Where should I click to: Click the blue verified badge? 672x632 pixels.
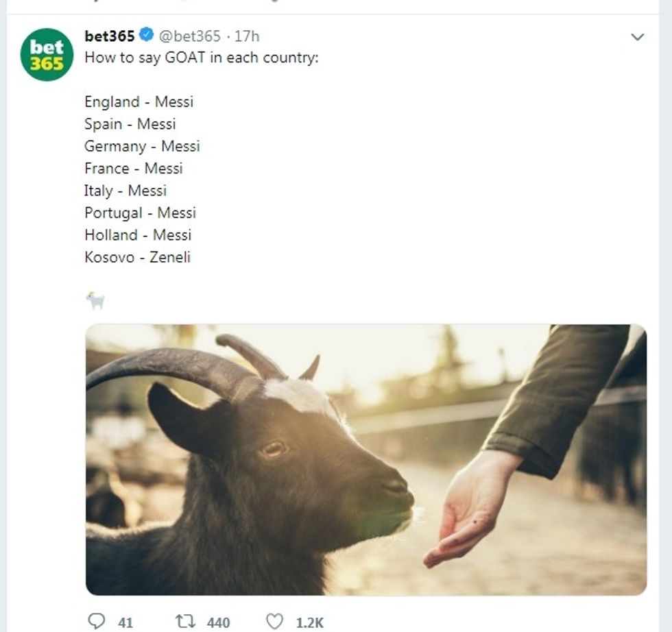pyautogui.click(x=147, y=36)
